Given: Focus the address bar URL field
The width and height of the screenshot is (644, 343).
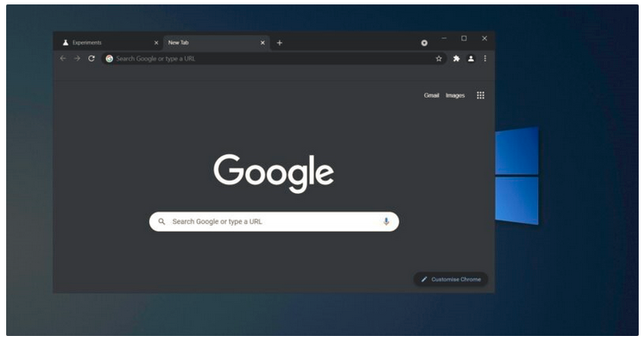Looking at the screenshot, I should pos(274,59).
